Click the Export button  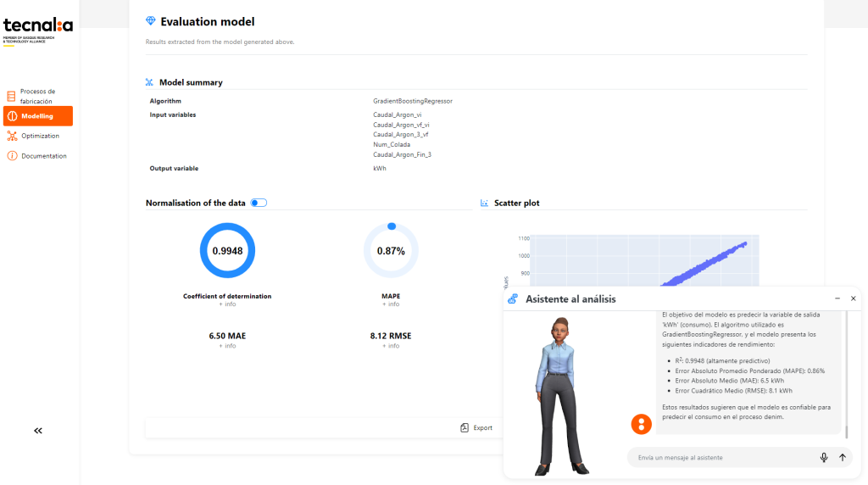coord(476,428)
